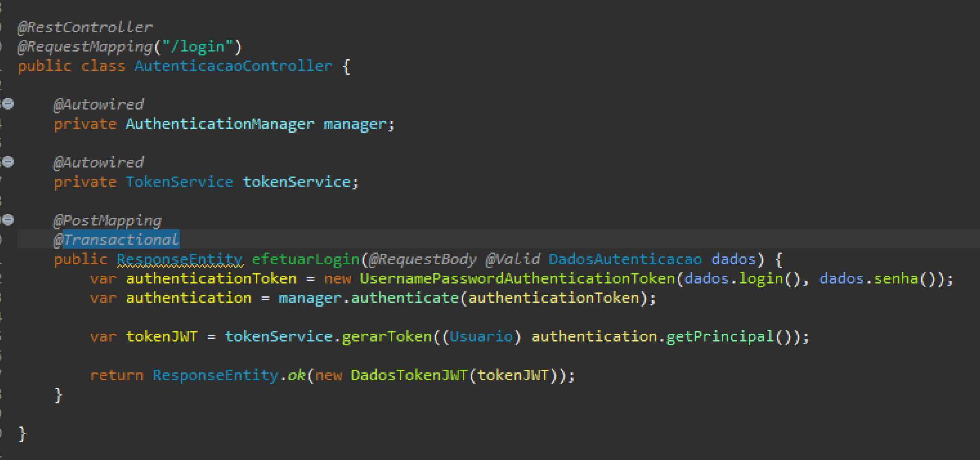Click the highlighted @Transactional annotation
This screenshot has width=980, height=460.
pyautogui.click(x=116, y=240)
